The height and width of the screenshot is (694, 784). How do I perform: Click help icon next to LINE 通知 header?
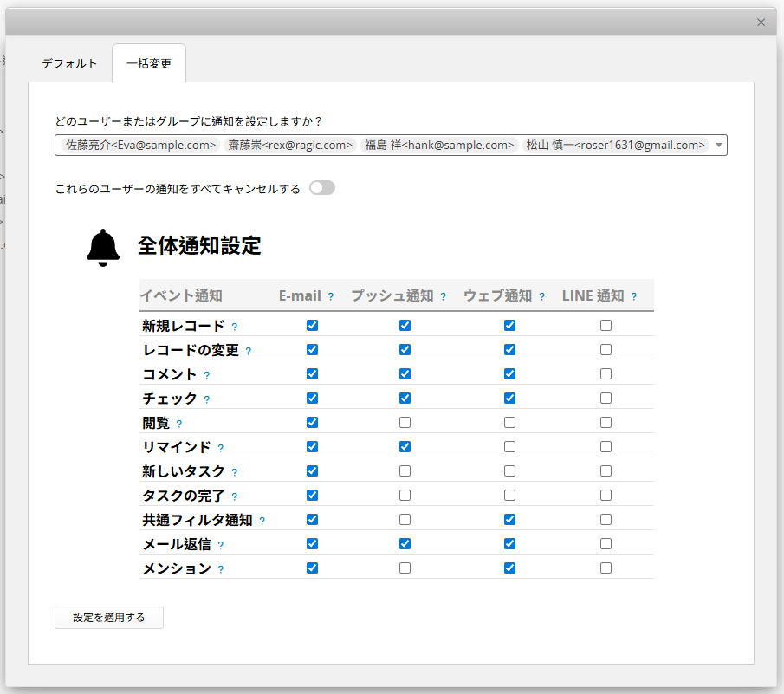[x=634, y=296]
